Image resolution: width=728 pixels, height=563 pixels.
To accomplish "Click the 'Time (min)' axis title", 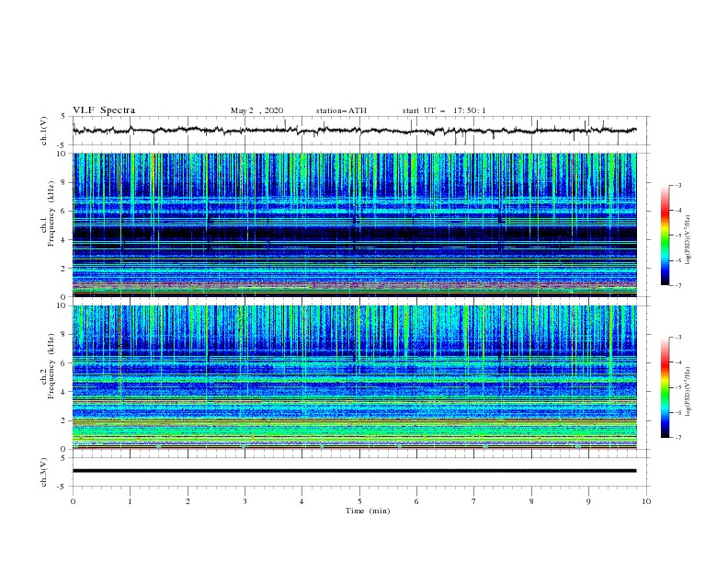I will tap(368, 511).
